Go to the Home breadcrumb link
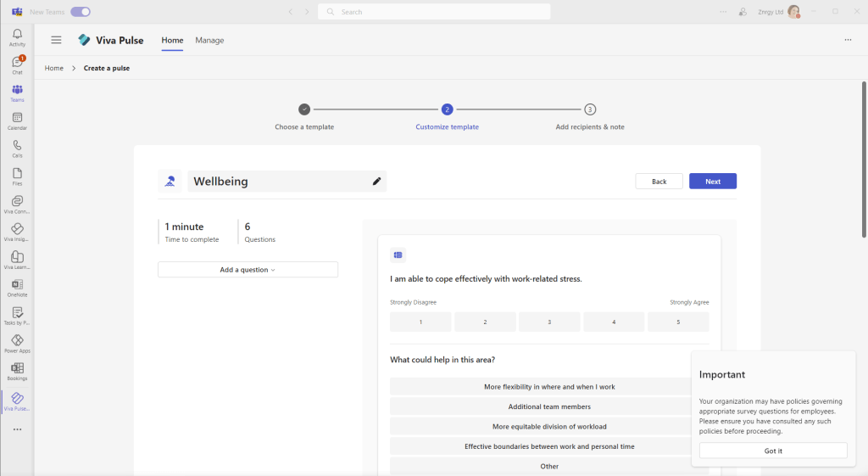 point(54,68)
